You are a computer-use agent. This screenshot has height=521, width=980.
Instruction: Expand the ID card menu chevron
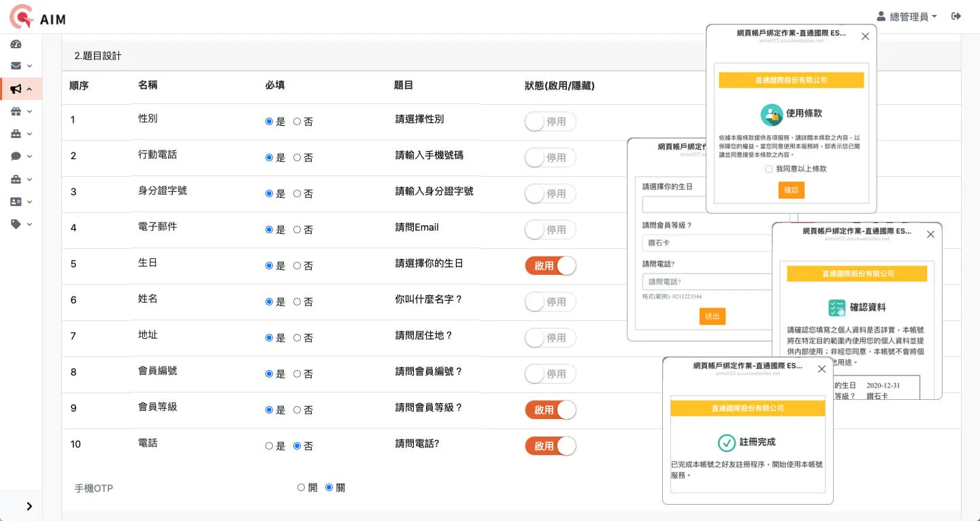29,202
